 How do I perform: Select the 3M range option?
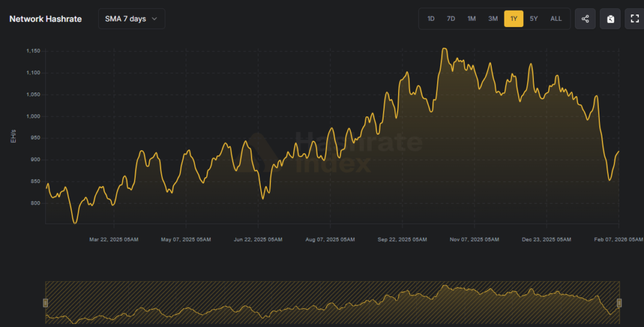point(492,19)
